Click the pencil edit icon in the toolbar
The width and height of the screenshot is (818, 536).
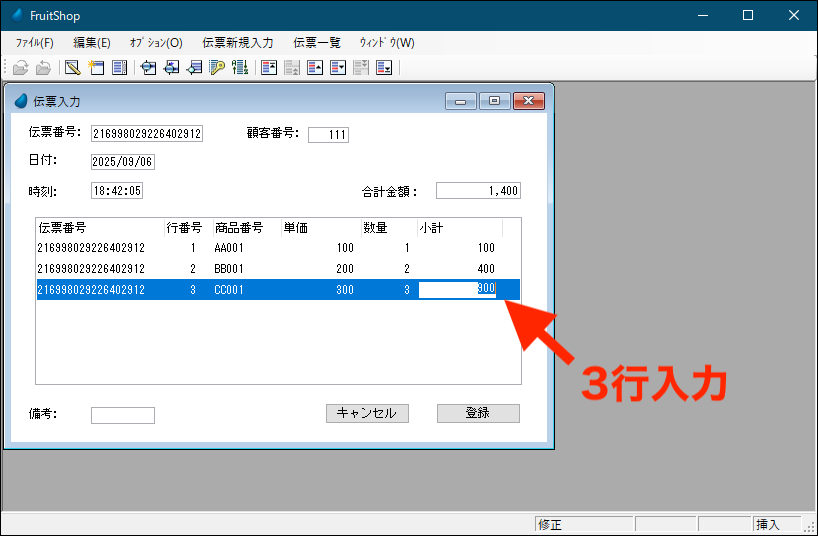tap(72, 68)
